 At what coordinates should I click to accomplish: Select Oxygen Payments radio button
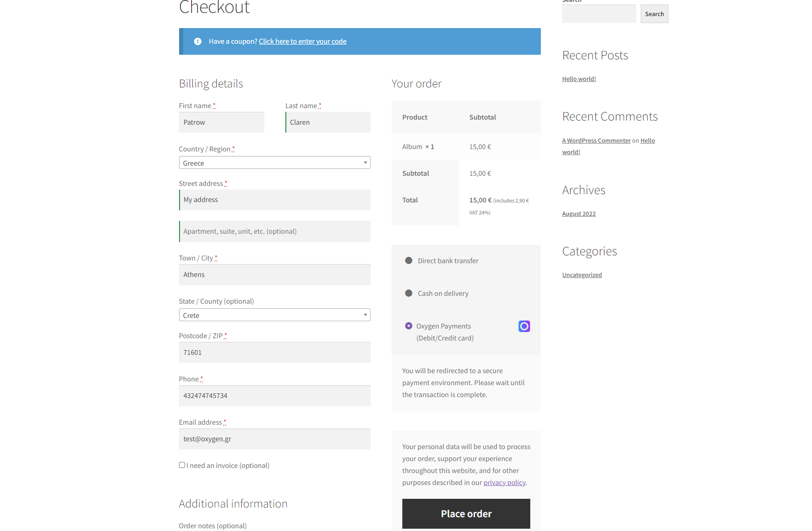[x=409, y=326]
